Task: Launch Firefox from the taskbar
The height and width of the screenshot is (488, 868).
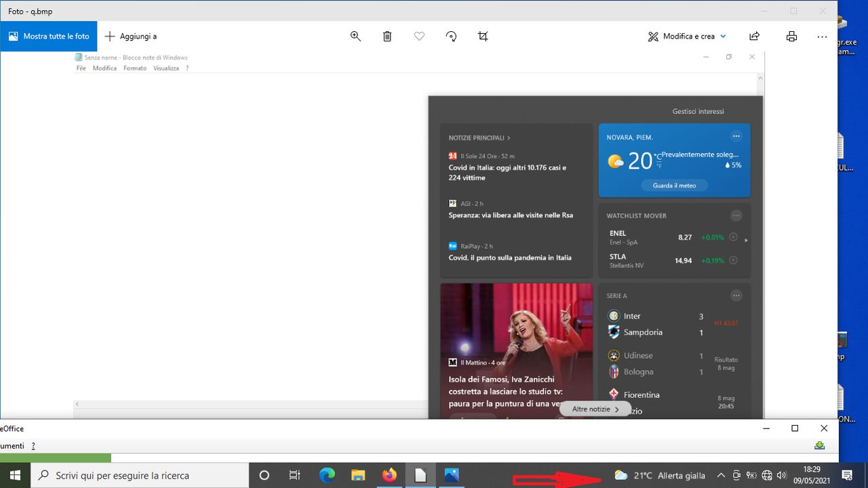Action: [389, 475]
